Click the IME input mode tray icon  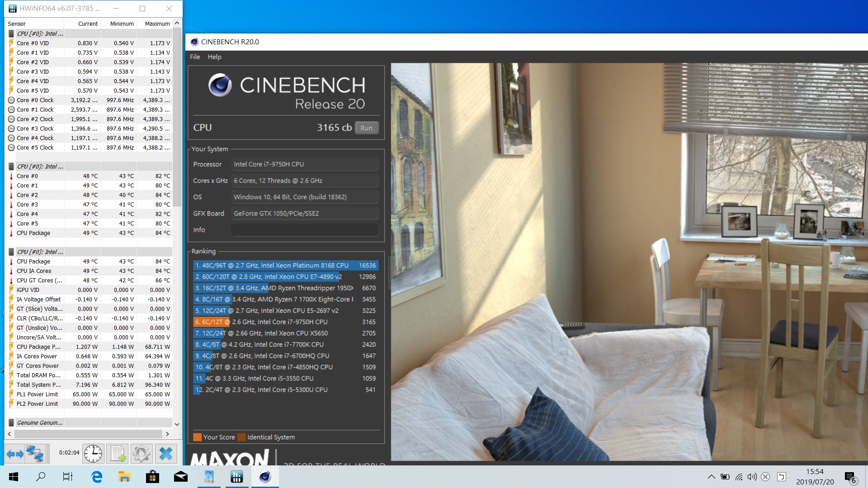point(781,477)
